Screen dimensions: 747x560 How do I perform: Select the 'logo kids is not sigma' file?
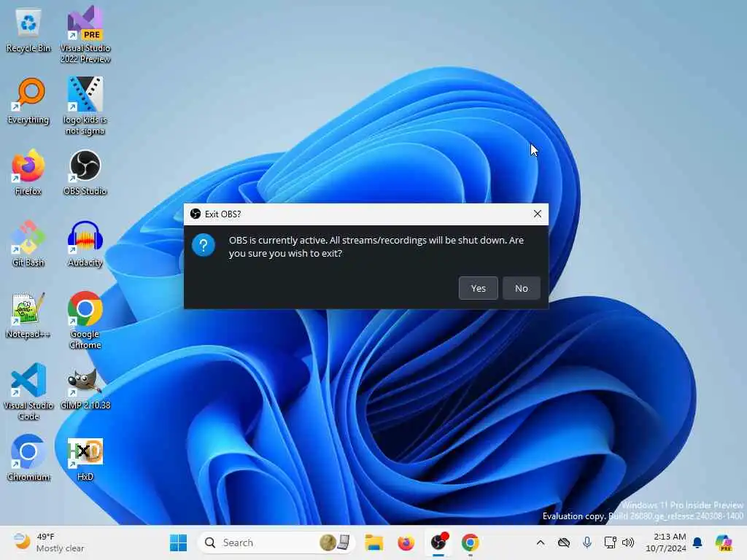point(85,106)
